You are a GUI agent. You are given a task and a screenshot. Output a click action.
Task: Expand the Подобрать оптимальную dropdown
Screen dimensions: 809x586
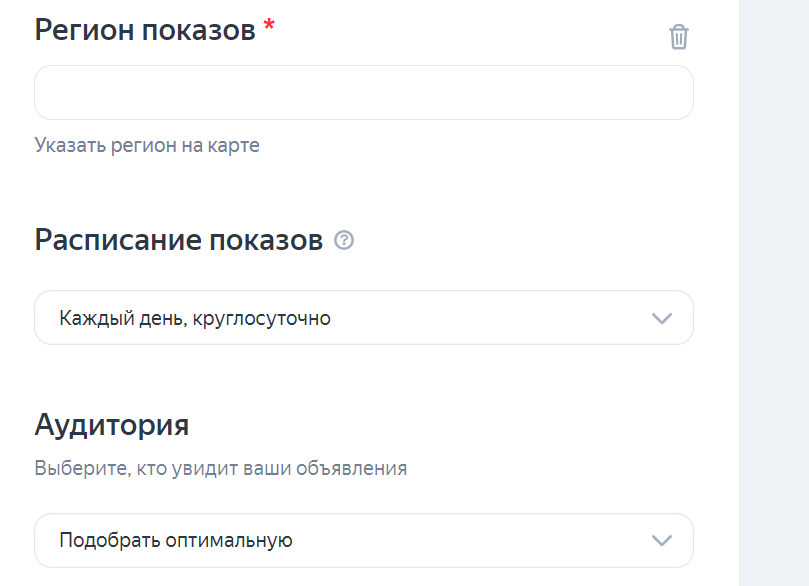(x=363, y=540)
